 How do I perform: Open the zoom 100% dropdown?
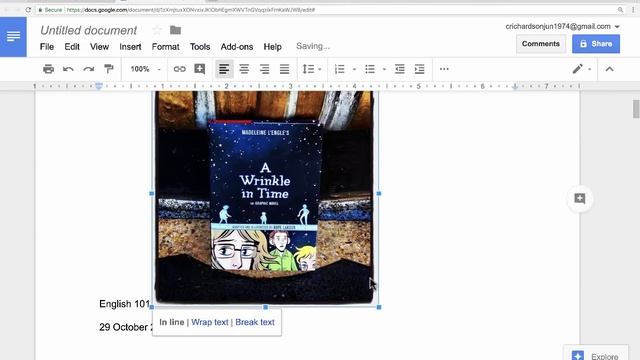coord(145,69)
